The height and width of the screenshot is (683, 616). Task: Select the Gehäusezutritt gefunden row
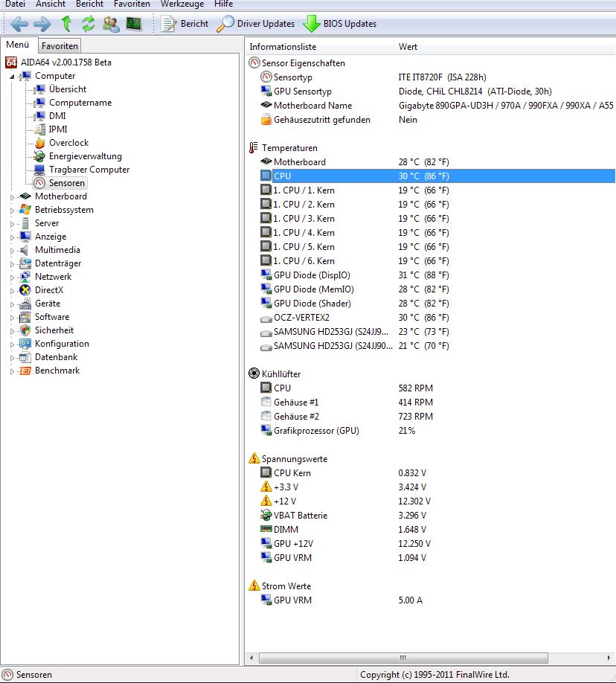(431, 120)
